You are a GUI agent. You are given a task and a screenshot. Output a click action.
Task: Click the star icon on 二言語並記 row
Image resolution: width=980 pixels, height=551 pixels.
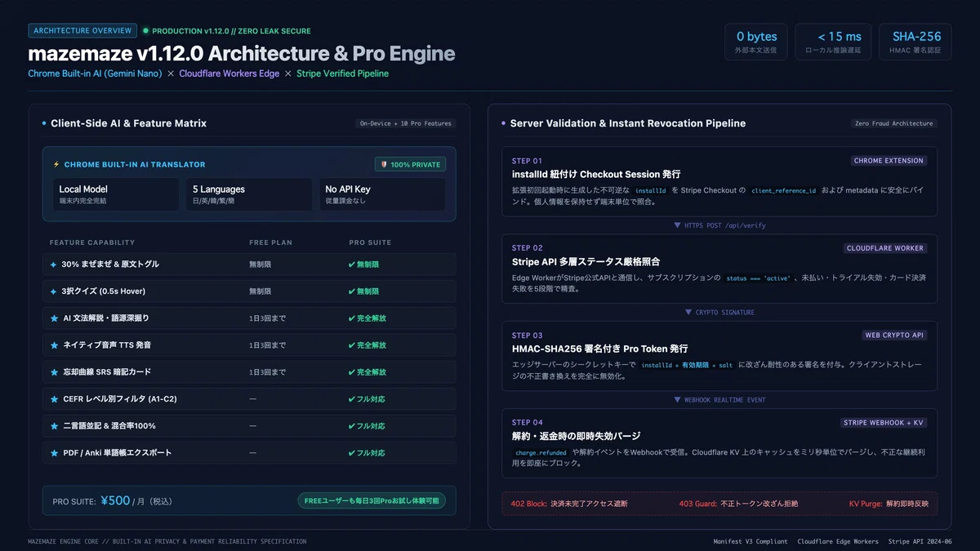(x=54, y=426)
